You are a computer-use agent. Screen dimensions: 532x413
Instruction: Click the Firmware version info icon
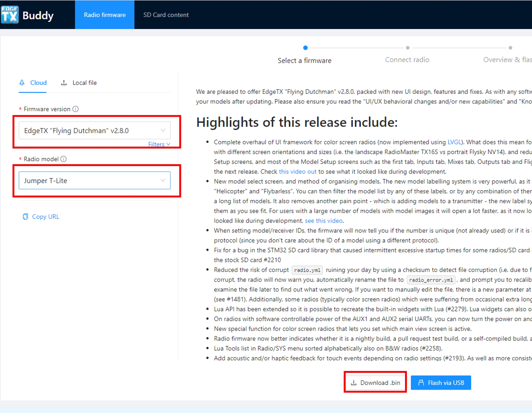pos(76,109)
